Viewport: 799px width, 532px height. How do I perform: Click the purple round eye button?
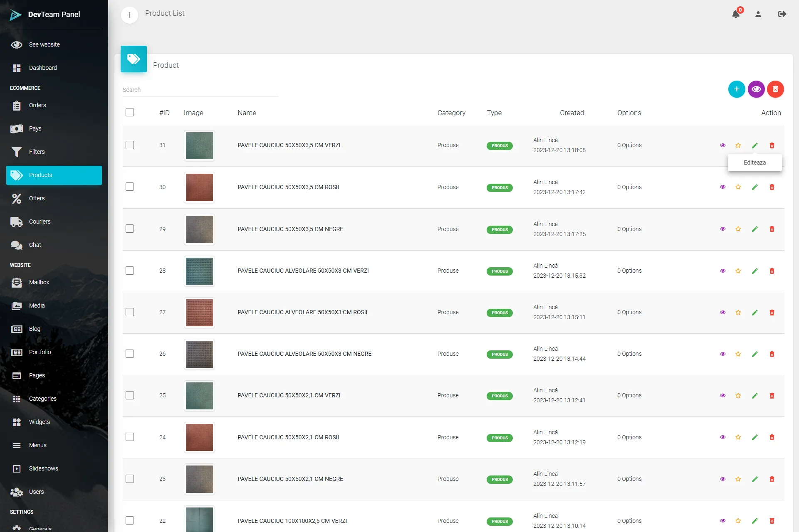[756, 89]
